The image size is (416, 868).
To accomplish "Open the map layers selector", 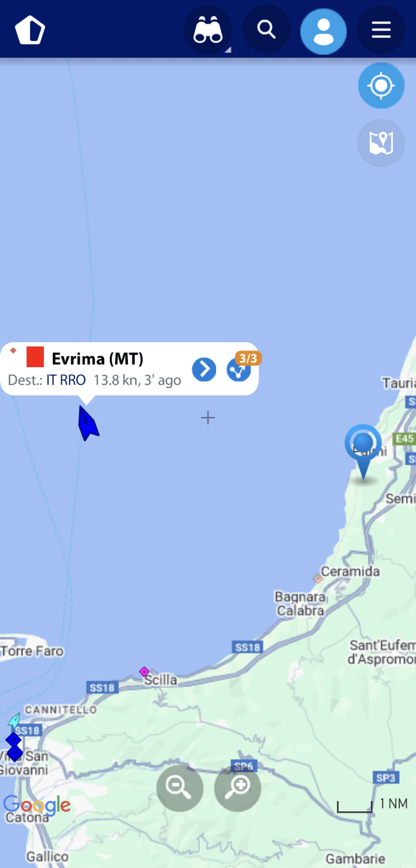I will click(x=381, y=143).
